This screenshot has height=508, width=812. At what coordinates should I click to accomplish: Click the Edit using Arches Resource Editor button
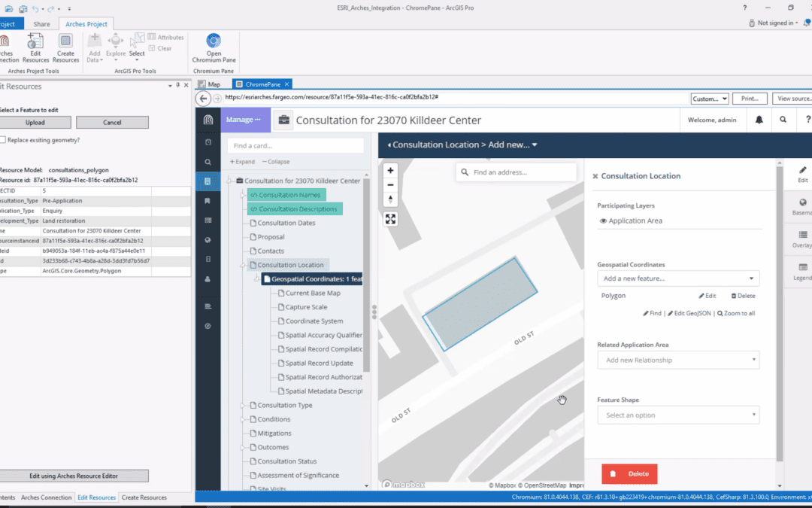tap(74, 476)
